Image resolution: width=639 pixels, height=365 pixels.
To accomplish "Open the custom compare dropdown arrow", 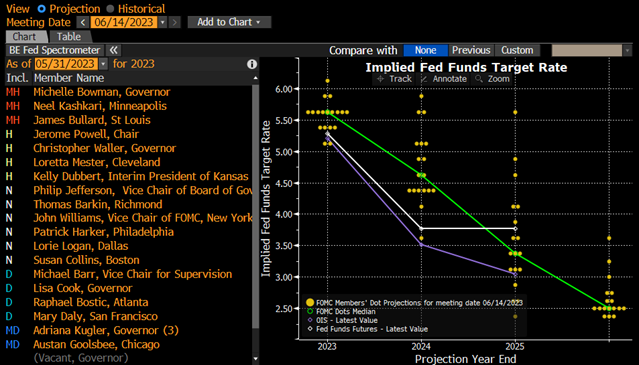I will point(627,51).
